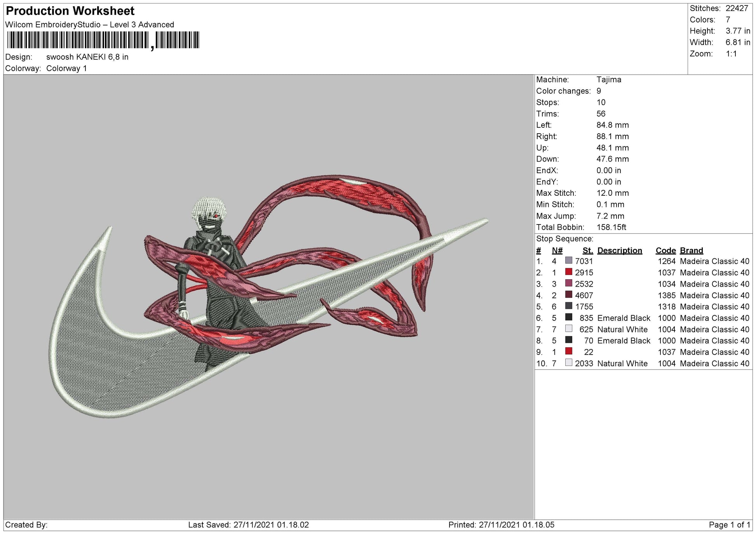Click stitch count 2915 in stop 2
This screenshot has height=534, width=756.
tap(584, 273)
